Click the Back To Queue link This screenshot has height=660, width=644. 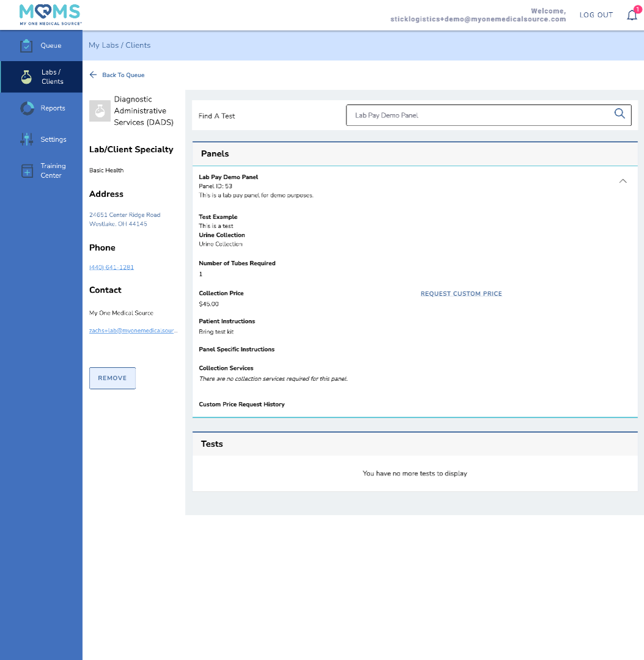click(123, 75)
